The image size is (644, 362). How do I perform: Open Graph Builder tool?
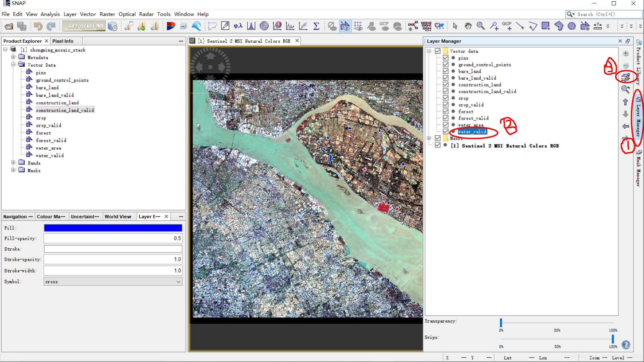[x=413, y=26]
